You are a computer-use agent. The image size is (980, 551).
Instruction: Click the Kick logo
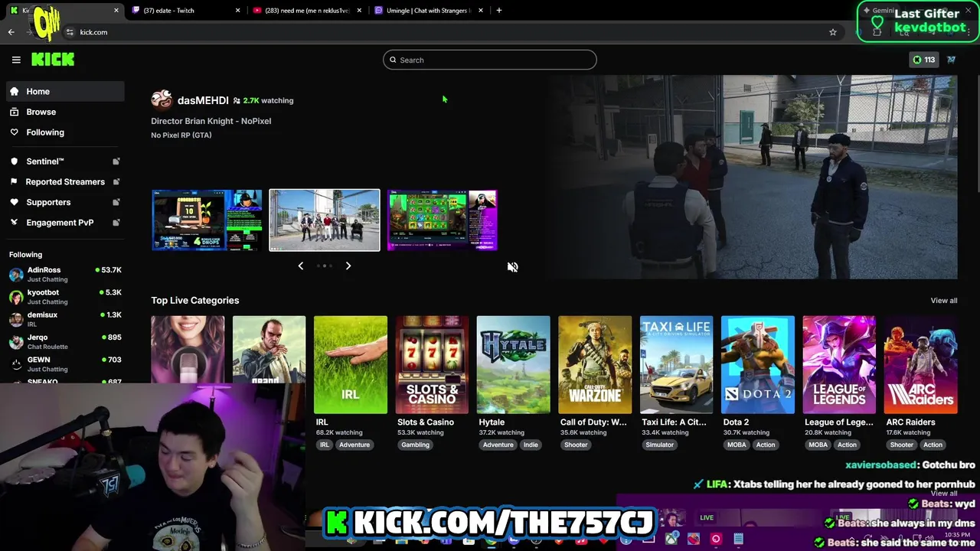pos(53,60)
